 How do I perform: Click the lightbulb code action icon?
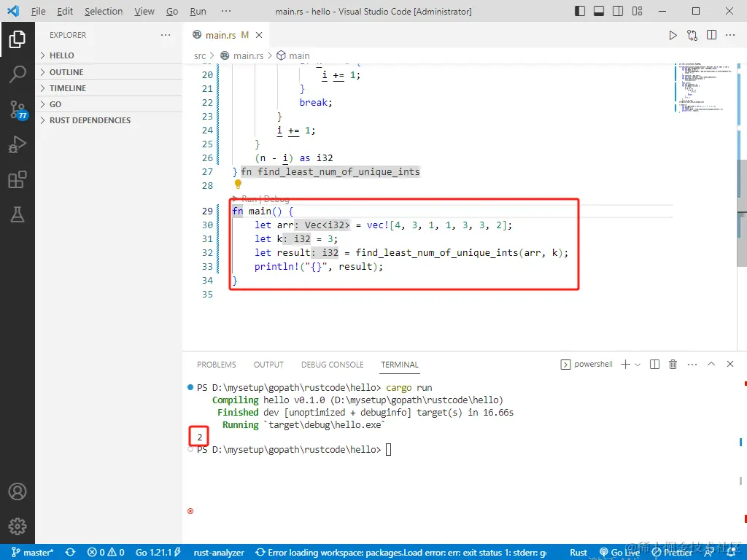(x=238, y=184)
